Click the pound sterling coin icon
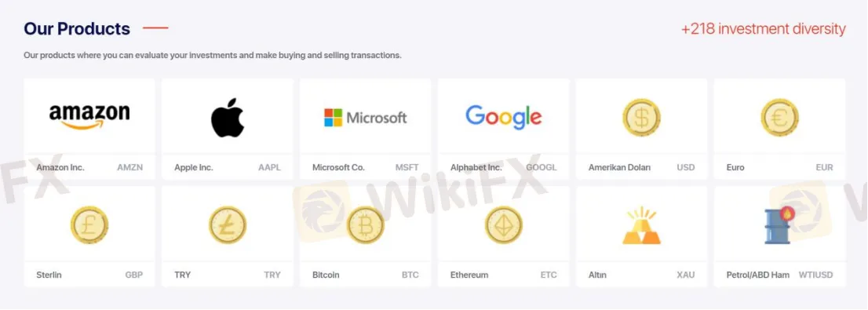 89,224
